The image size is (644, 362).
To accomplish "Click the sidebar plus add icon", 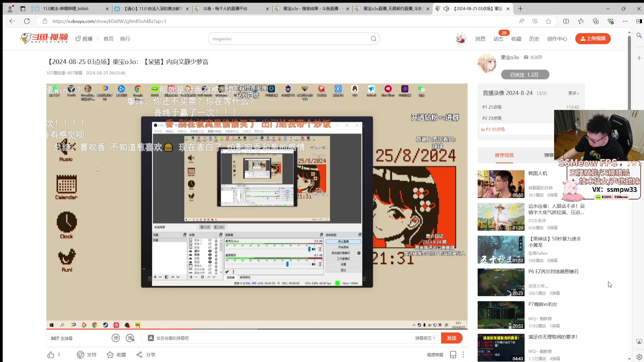I will pyautogui.click(x=639, y=58).
